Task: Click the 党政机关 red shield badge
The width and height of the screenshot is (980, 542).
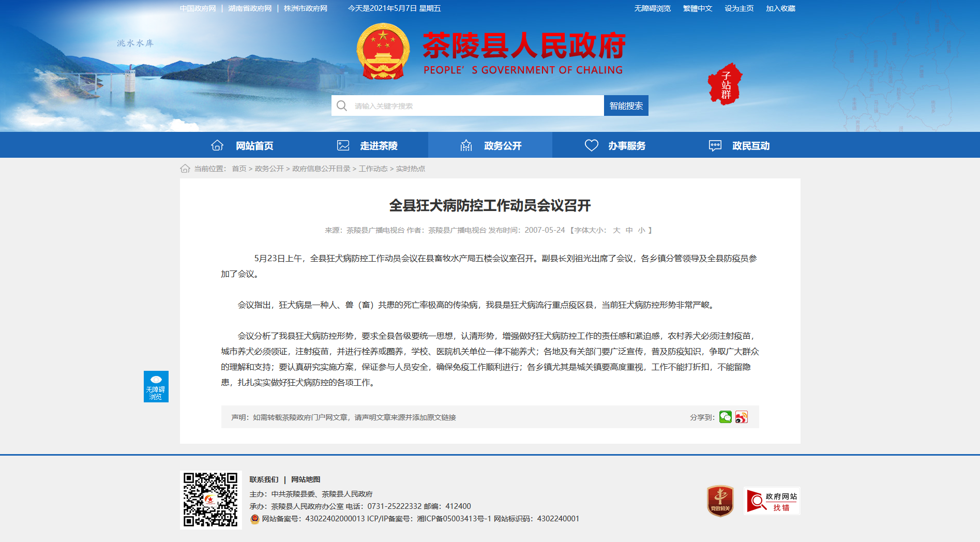Action: (x=720, y=501)
